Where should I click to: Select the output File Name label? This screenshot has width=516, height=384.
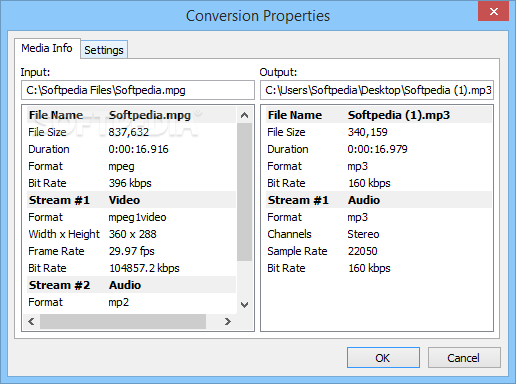295,115
